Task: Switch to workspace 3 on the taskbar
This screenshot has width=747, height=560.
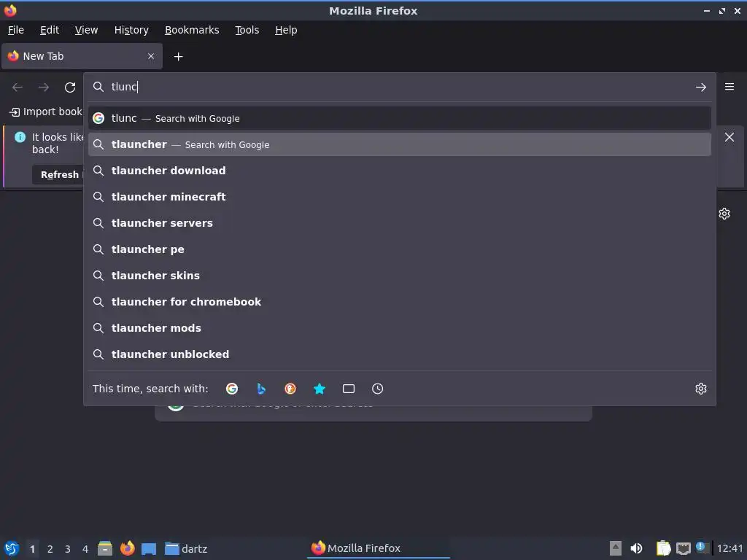Action: click(x=68, y=549)
